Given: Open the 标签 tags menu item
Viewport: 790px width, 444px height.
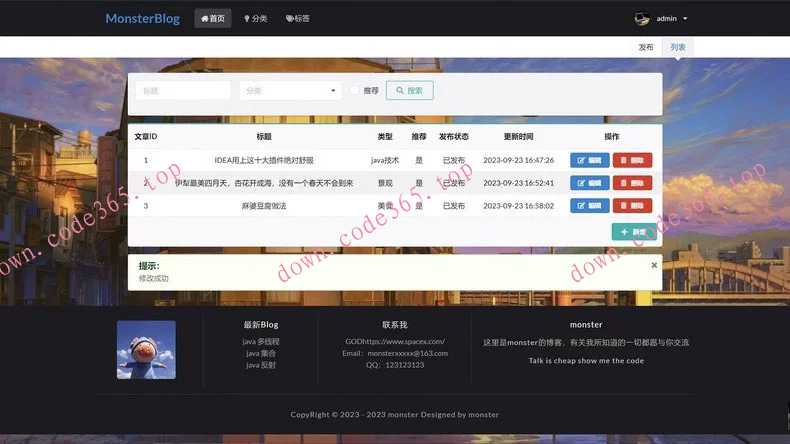Looking at the screenshot, I should (298, 19).
